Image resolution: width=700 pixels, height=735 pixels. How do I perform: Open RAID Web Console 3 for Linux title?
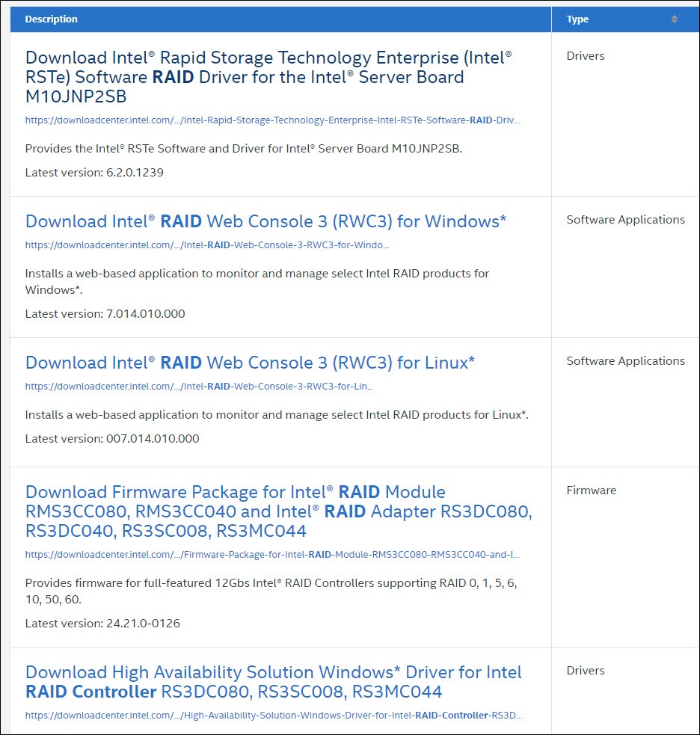click(x=250, y=363)
